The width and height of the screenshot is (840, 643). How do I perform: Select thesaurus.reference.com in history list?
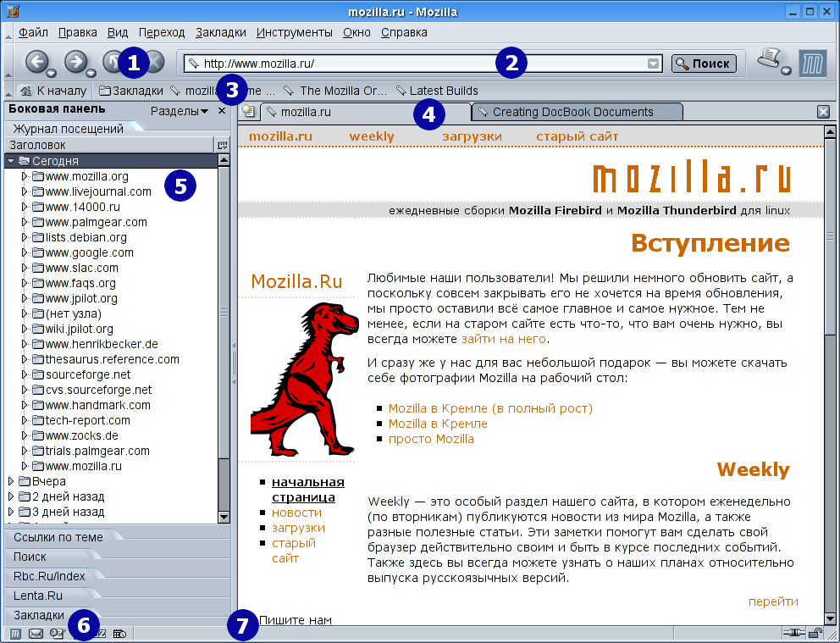point(113,359)
